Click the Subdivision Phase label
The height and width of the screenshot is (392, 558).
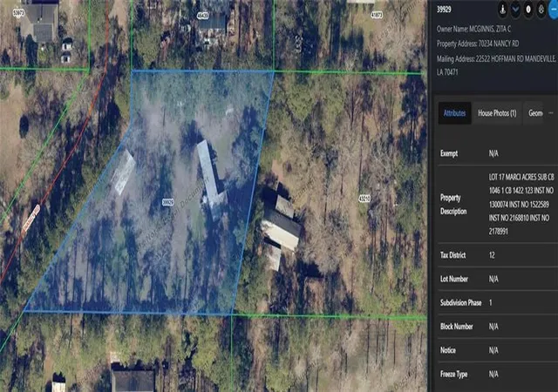pos(461,303)
